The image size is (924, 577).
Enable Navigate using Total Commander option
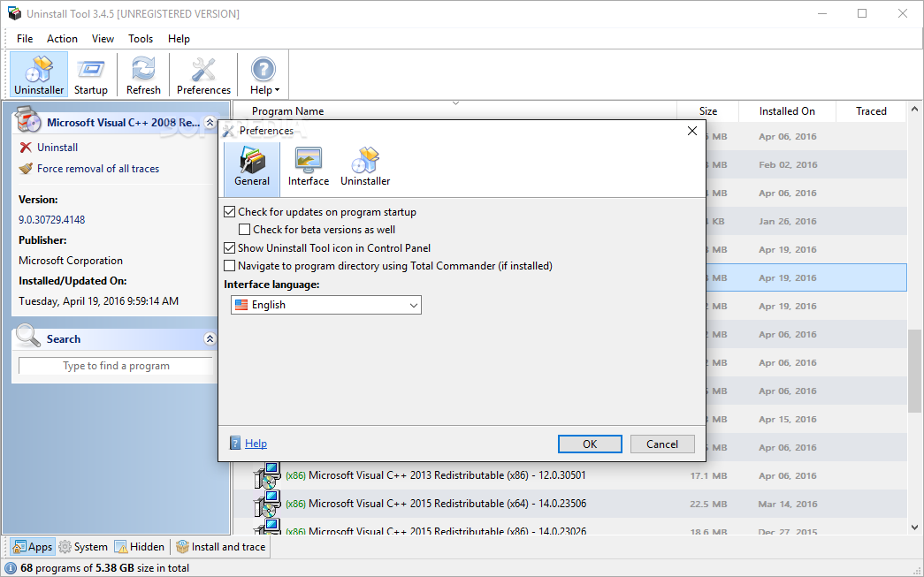click(x=230, y=266)
